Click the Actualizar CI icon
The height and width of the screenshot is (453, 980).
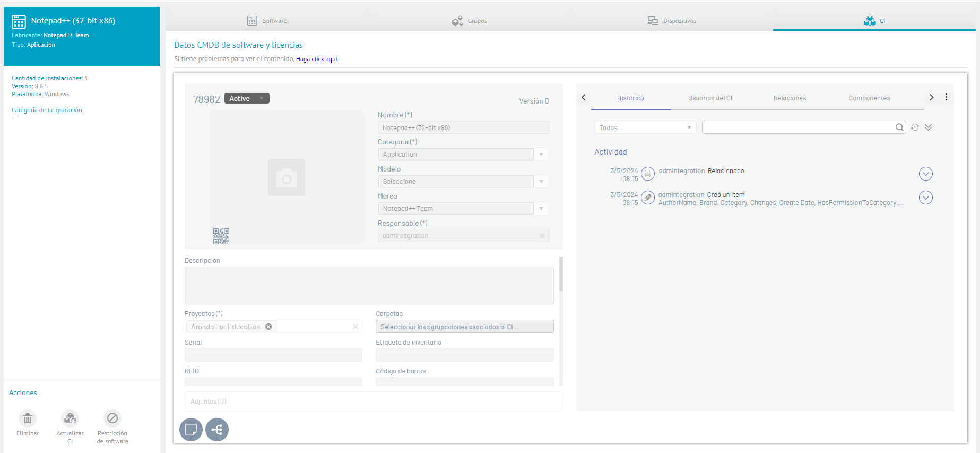[70, 418]
